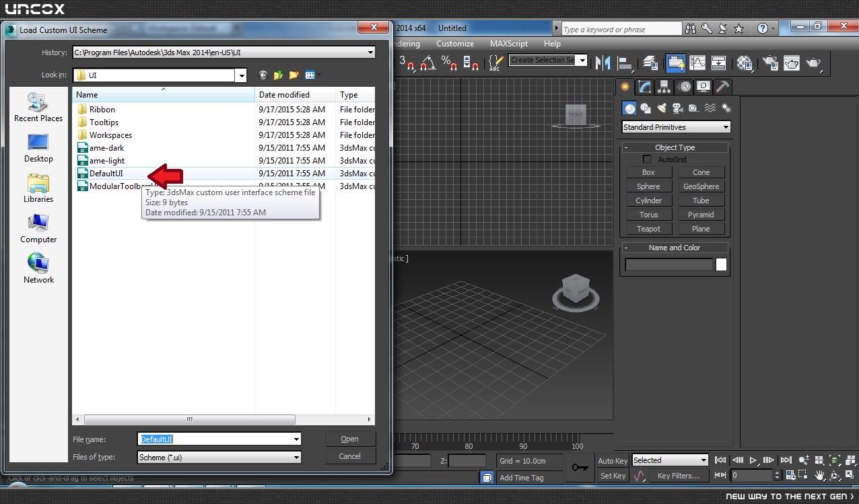The width and height of the screenshot is (859, 504).
Task: Click the Maximize Viewport toggle icon
Action: 850,475
